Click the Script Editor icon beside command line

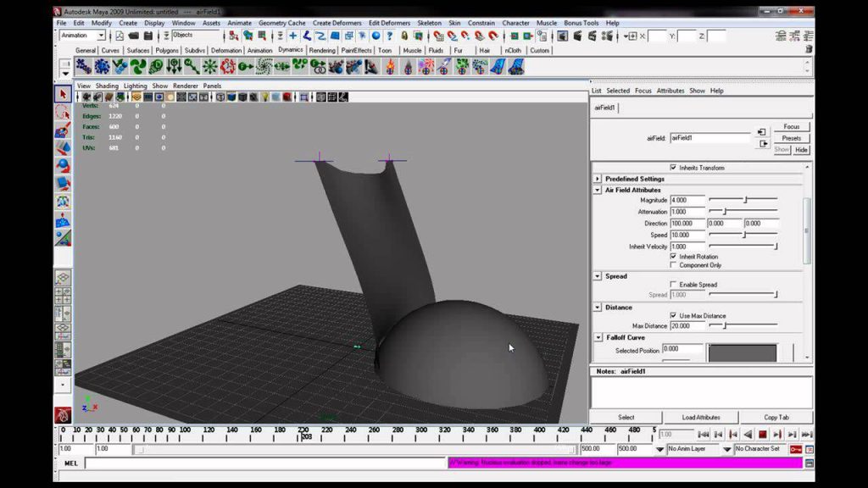click(810, 463)
